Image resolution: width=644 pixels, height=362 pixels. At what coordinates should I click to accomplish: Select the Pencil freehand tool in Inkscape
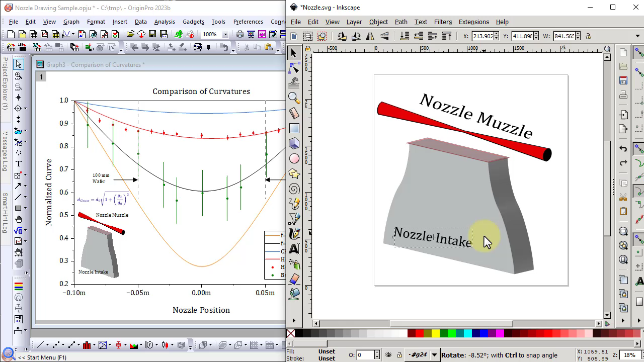[294, 204]
